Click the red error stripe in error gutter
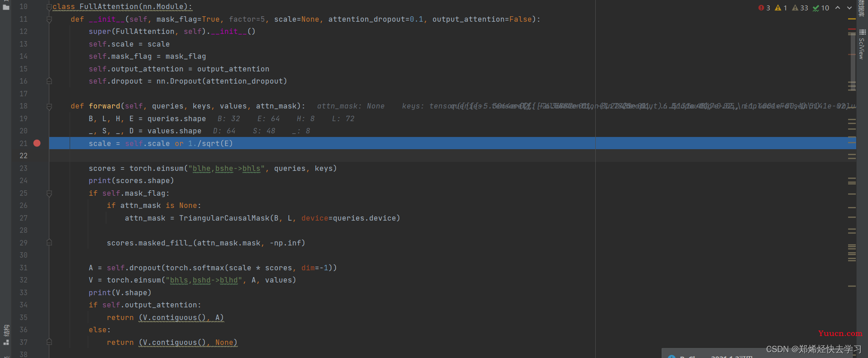 (x=852, y=29)
